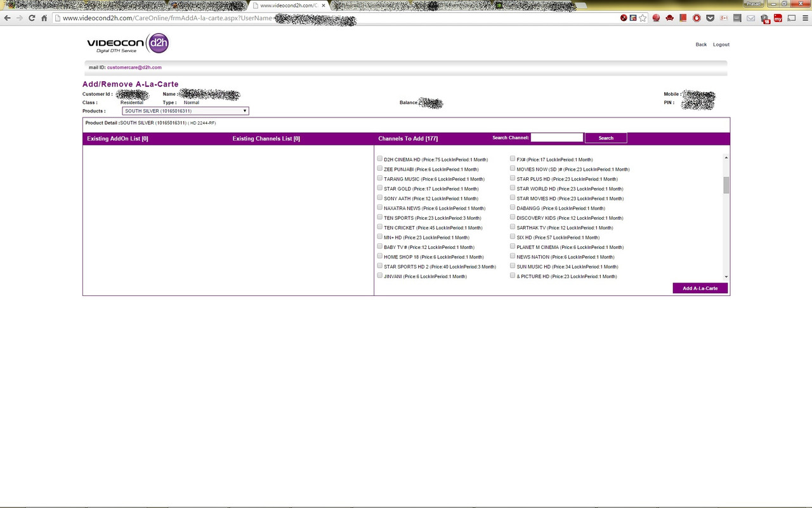Select the DISCOVERY KIDS checkbox
812x508 pixels.
pyautogui.click(x=513, y=217)
